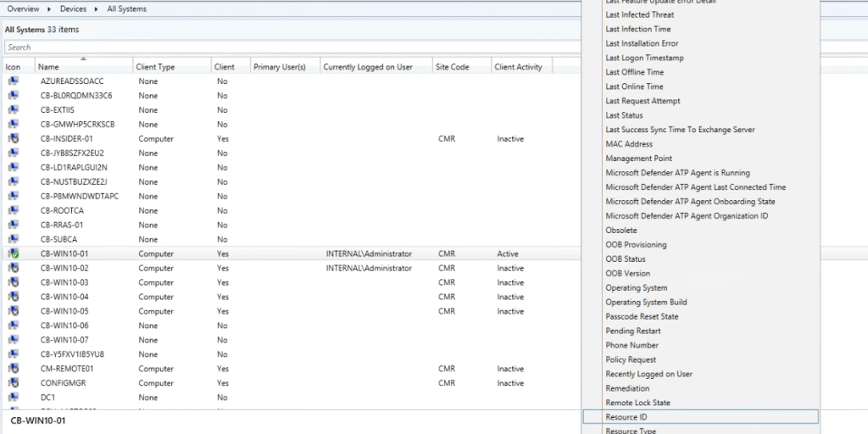The image size is (868, 434).
Task: Open the Devices breadcrumb link
Action: click(x=72, y=8)
